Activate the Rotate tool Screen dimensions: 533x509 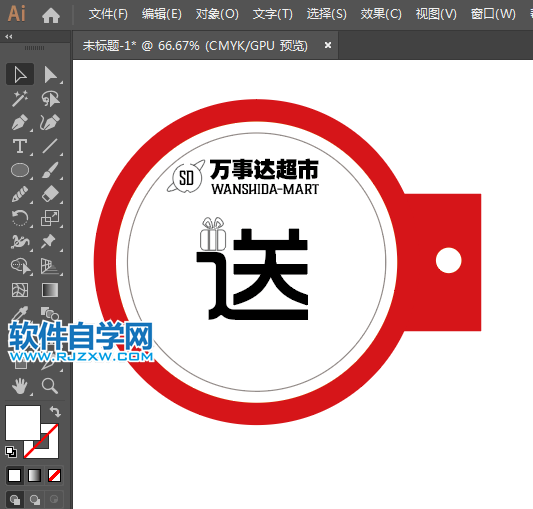pyautogui.click(x=20, y=218)
